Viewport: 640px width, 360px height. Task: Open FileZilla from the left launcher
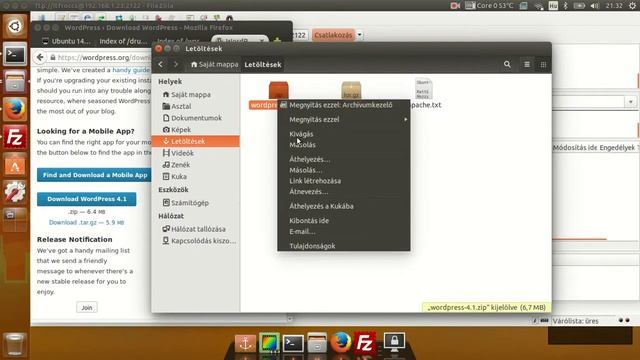[15, 137]
